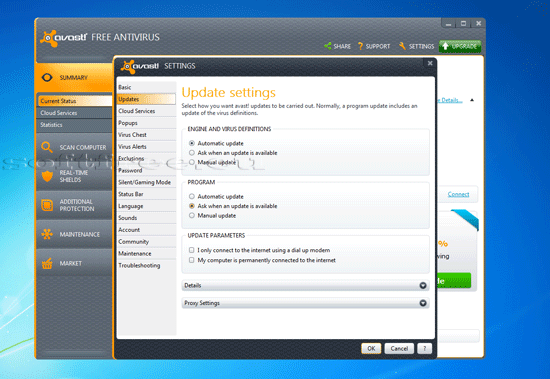Viewport: 550px width, 379px height.
Task: Select Cloud Services under Summary
Action: pos(74,113)
